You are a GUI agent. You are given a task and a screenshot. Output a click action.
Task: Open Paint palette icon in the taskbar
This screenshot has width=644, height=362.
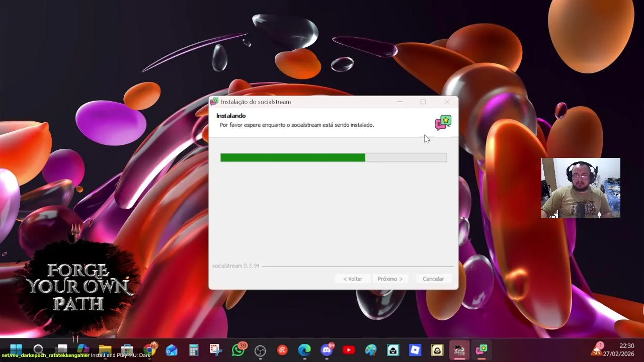tap(371, 350)
